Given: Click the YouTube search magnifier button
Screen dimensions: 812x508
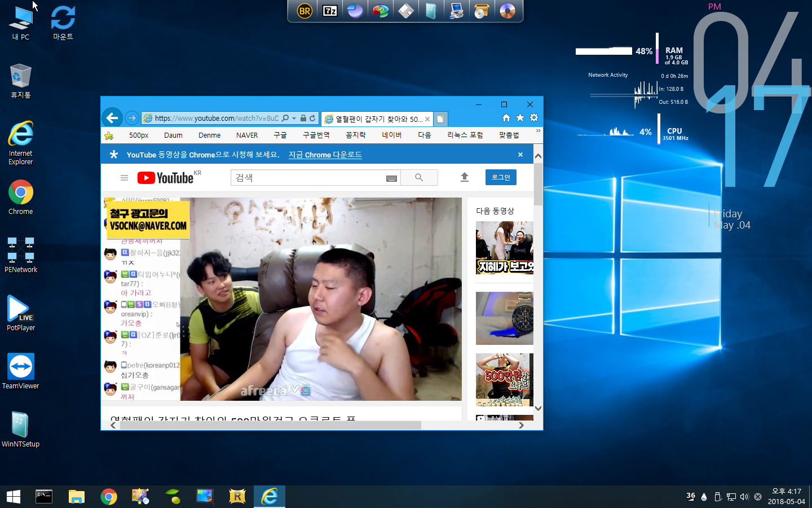Looking at the screenshot, I should [419, 178].
